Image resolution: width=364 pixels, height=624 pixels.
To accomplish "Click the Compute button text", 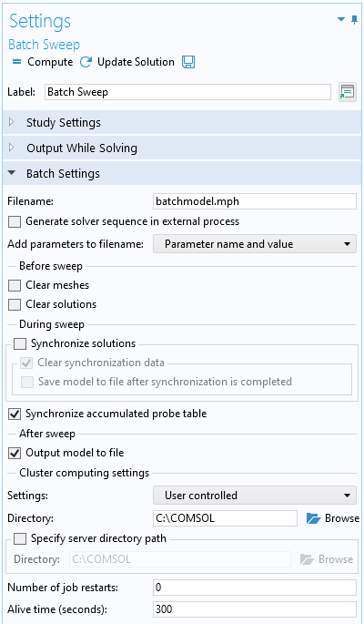I will tap(50, 63).
